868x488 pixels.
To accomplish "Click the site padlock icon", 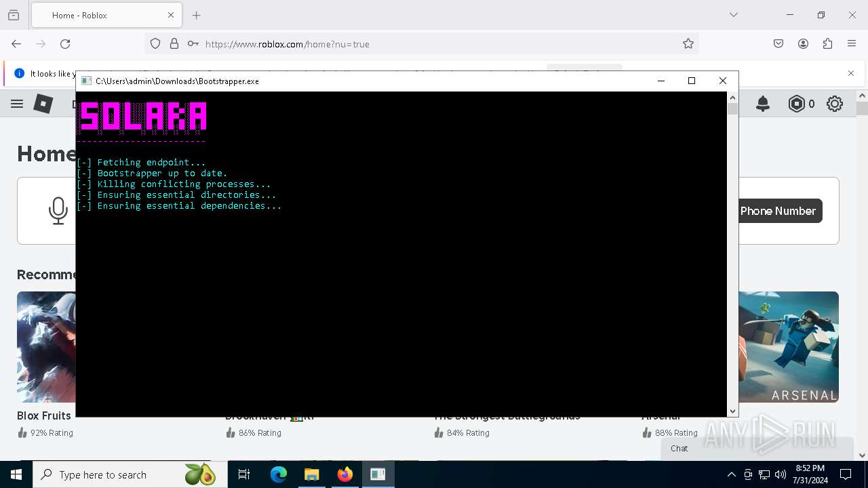I will click(x=174, y=44).
